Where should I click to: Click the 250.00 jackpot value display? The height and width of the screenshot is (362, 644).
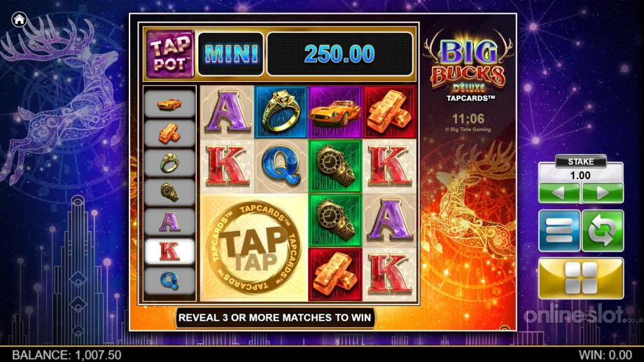tap(339, 54)
